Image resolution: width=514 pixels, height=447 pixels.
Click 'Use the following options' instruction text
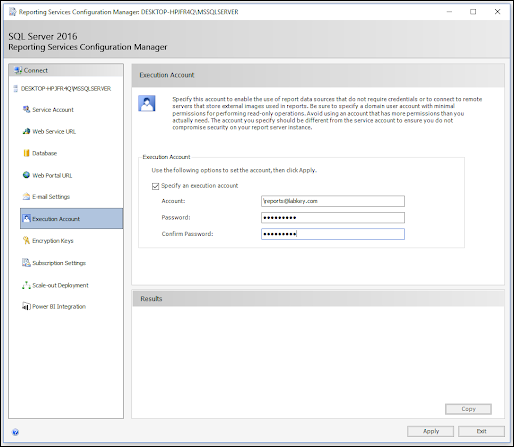234,170
